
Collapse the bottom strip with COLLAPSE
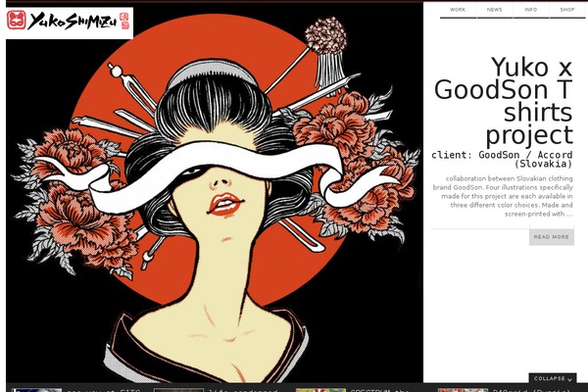coord(553,378)
